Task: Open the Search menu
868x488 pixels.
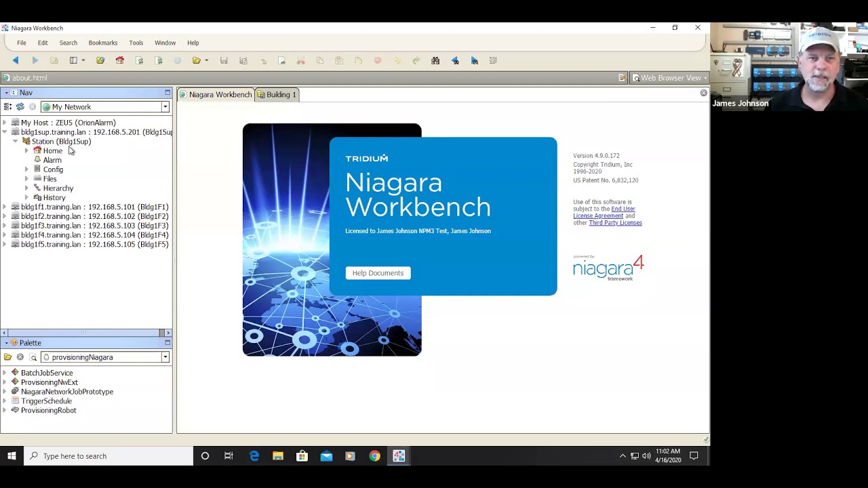Action: [68, 43]
